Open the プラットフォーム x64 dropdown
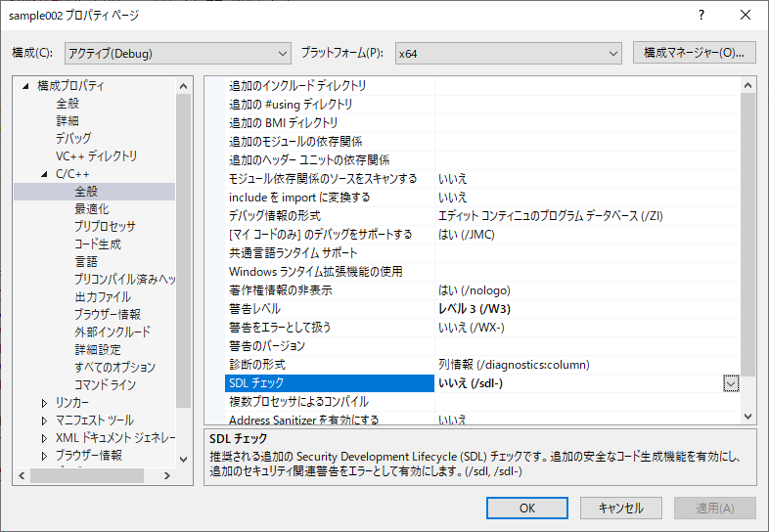This screenshot has height=532, width=769. pos(507,53)
